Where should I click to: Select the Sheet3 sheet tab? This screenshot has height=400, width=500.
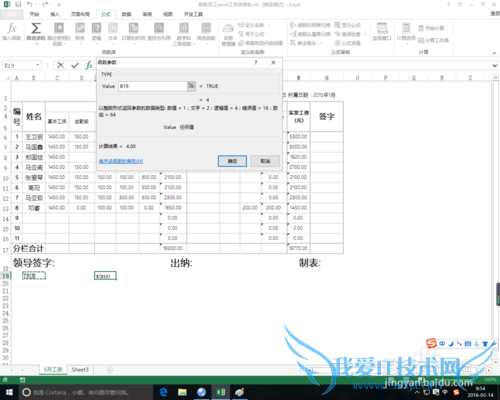coord(80,370)
